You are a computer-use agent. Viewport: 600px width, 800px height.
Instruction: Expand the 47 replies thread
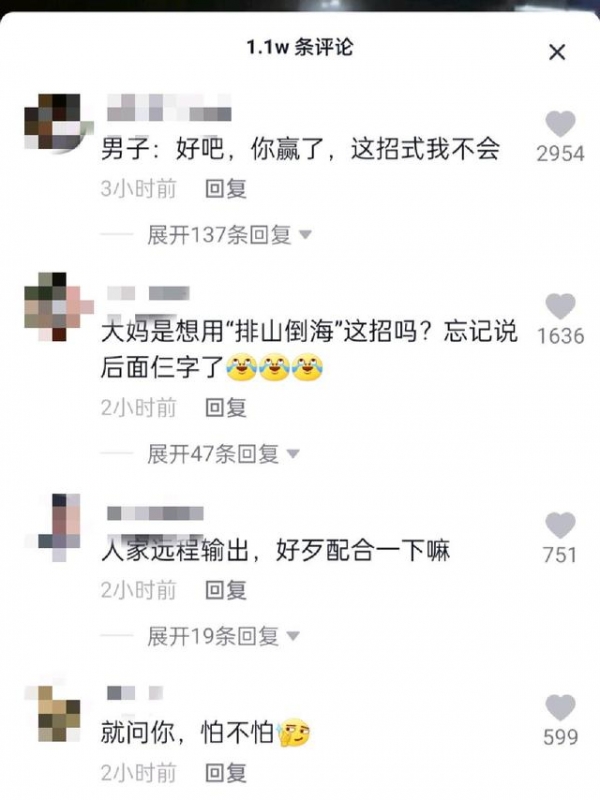(x=223, y=454)
